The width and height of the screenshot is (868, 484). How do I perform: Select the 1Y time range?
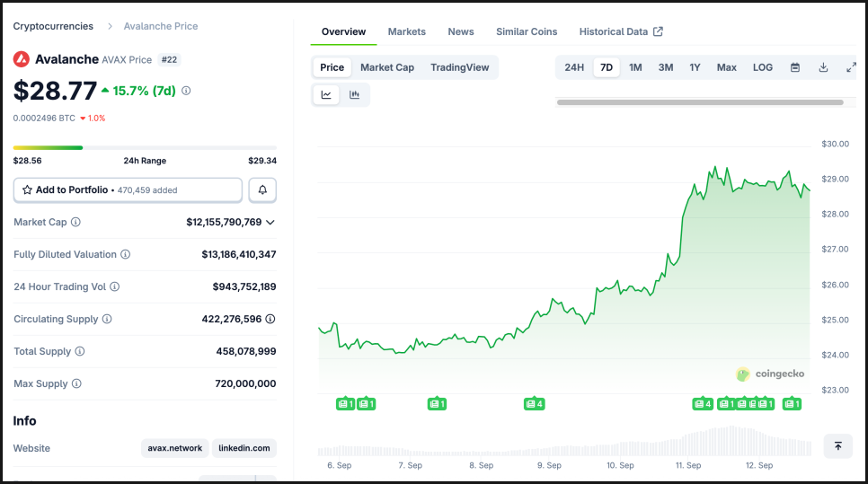(695, 67)
